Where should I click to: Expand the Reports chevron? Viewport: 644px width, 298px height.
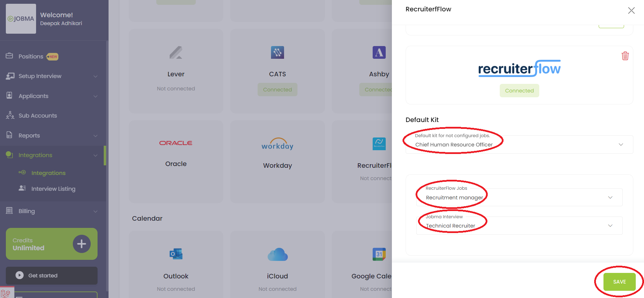[95, 136]
